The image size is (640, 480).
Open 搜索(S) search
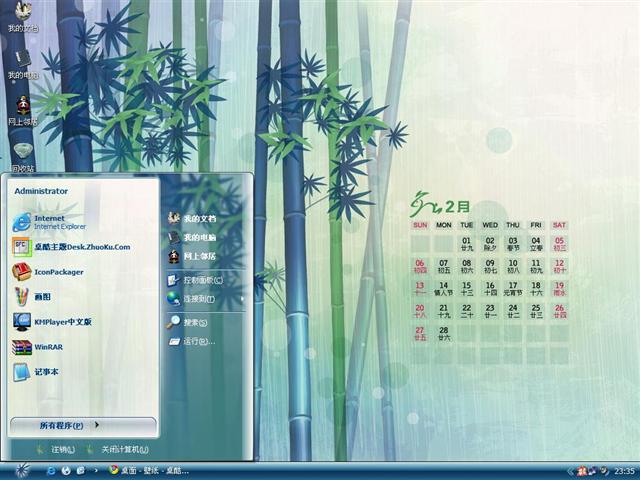[187, 322]
